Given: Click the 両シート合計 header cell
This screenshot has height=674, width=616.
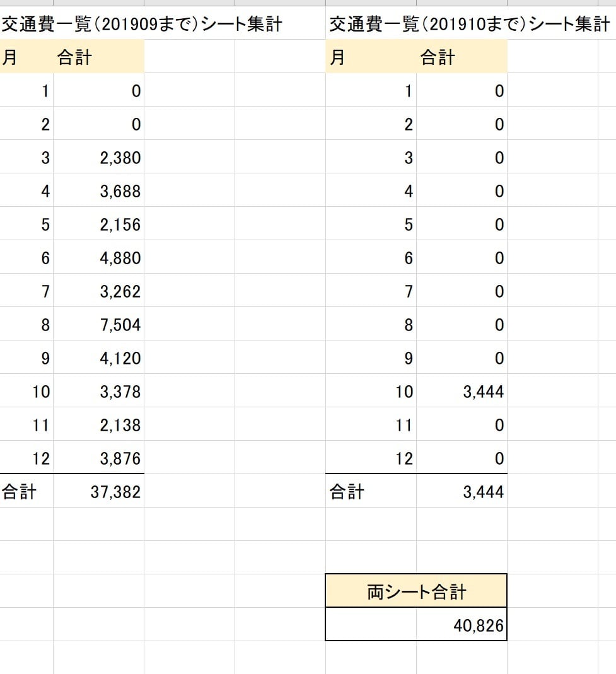Looking at the screenshot, I should 416,591.
